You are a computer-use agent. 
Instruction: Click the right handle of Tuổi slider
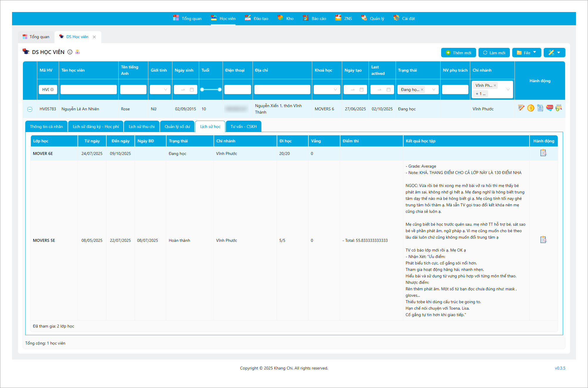pyautogui.click(x=220, y=90)
